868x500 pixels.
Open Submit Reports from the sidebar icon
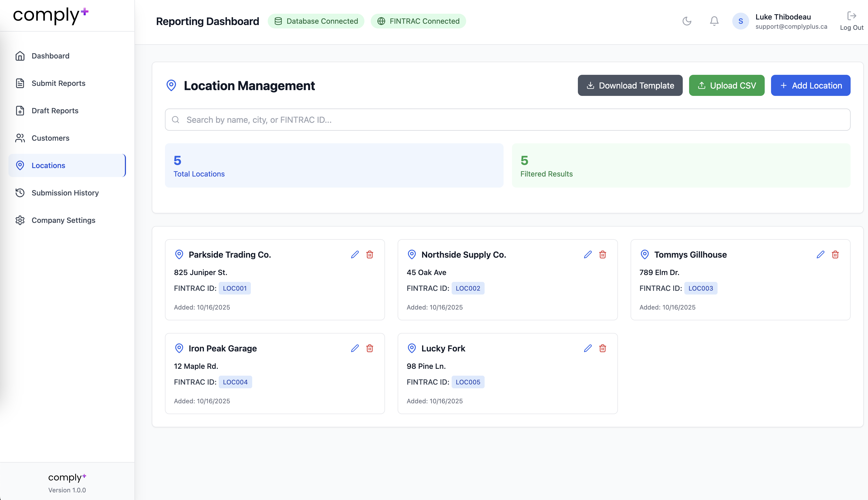click(x=19, y=83)
